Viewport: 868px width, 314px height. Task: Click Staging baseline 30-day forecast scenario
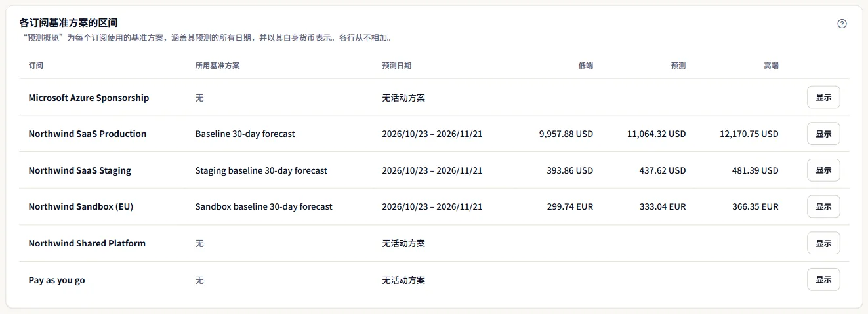tap(261, 170)
